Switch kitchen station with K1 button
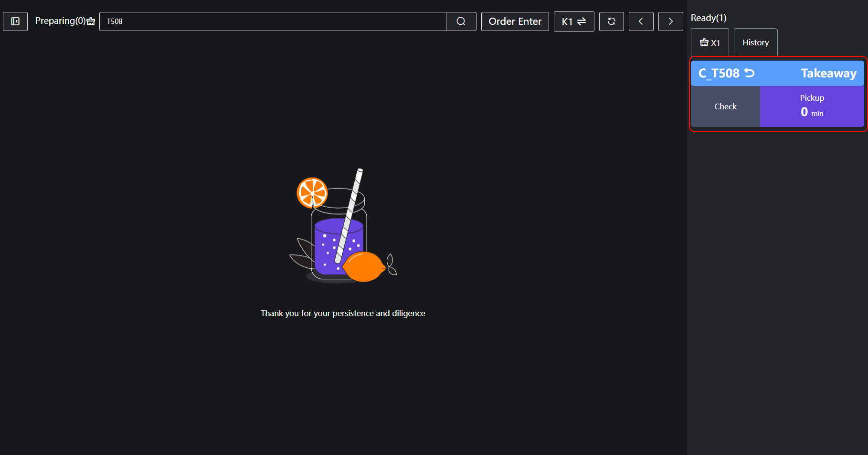 coord(573,21)
